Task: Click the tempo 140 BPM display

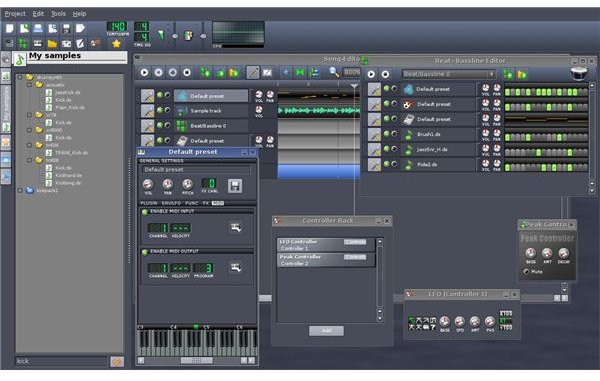Action: 116,26
